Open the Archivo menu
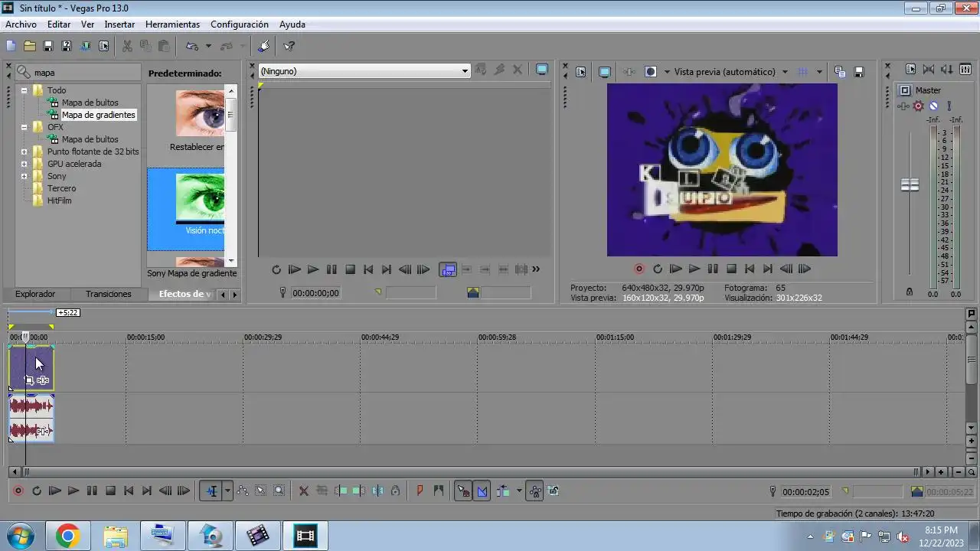Viewport: 980px width, 551px height. [x=21, y=24]
